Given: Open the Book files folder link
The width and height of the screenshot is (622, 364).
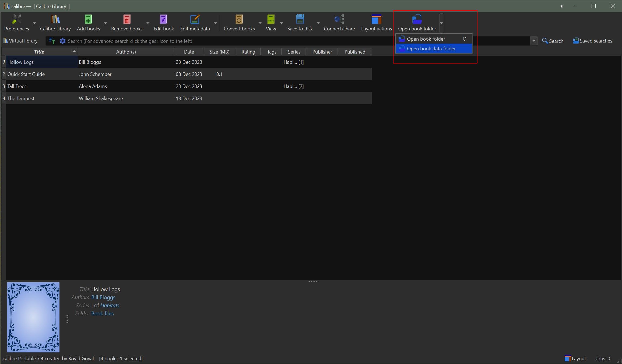Looking at the screenshot, I should point(103,313).
